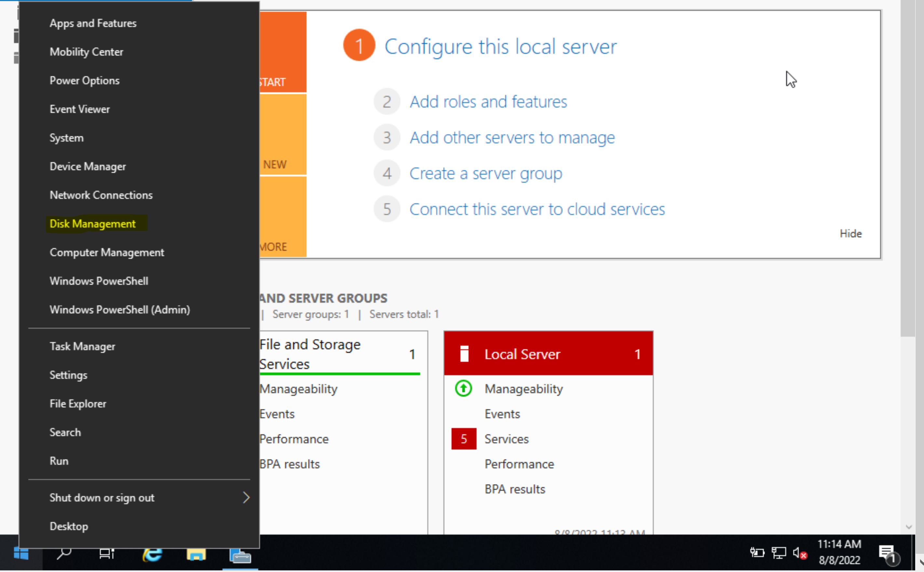Click the vertical scrollbar thumb in Server Manager
Viewport: 924px width, 572px height.
click(907, 168)
